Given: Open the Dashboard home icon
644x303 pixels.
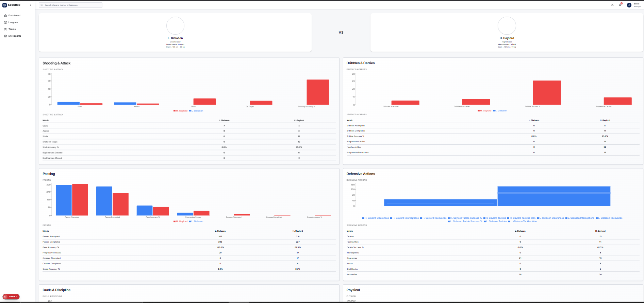Looking at the screenshot, I should coord(5,16).
